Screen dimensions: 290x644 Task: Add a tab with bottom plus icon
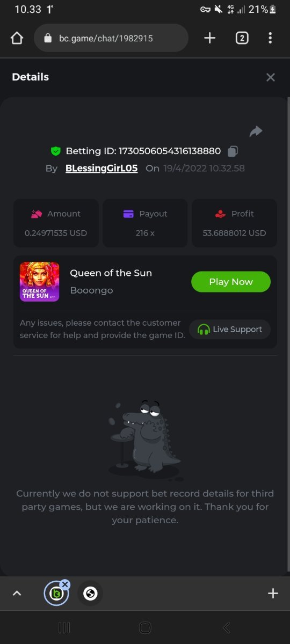coord(273,593)
